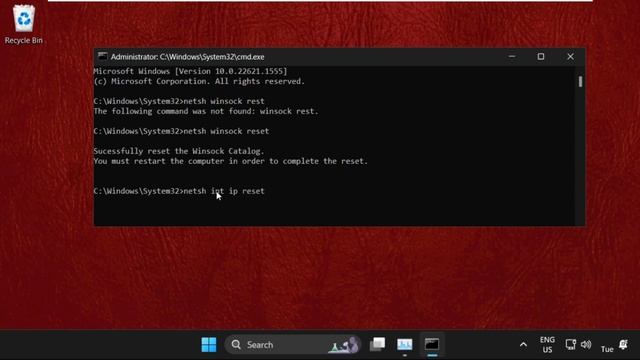Click the '(c) Microsoft Corporation' copyright line
Image resolution: width=640 pixels, height=360 pixels.
pyautogui.click(x=199, y=81)
